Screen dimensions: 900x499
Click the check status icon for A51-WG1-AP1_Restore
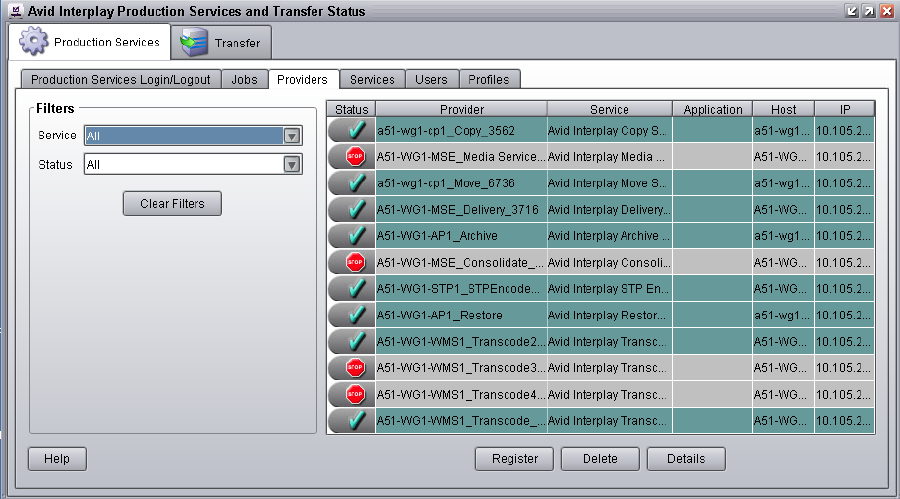point(356,315)
